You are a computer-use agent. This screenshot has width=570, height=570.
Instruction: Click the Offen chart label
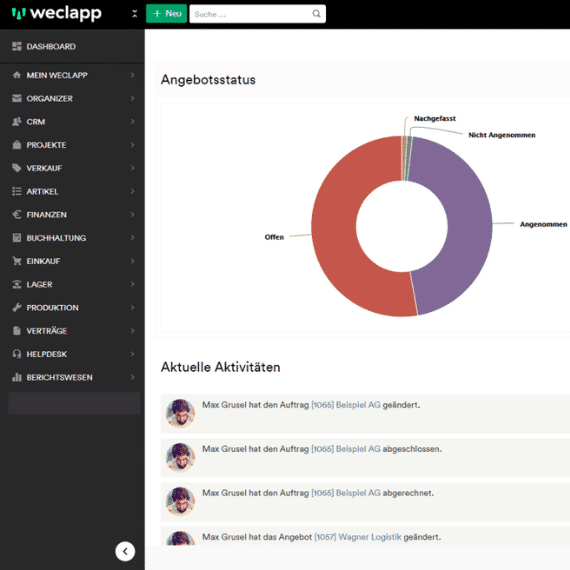274,237
